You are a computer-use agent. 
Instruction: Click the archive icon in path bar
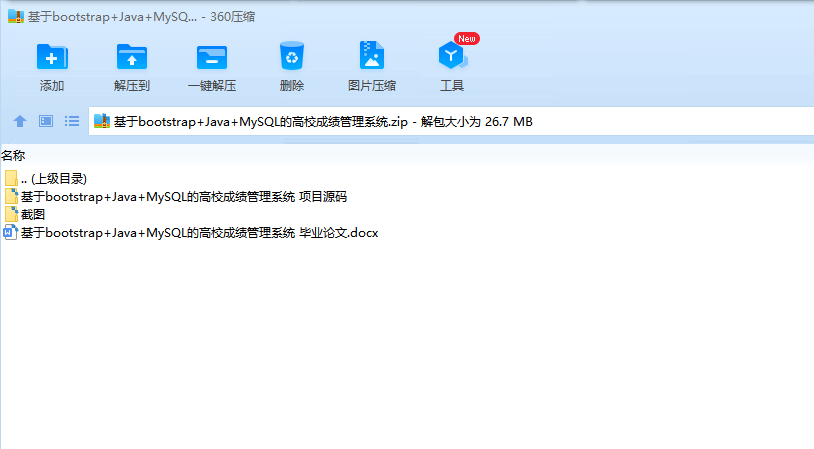[102, 121]
